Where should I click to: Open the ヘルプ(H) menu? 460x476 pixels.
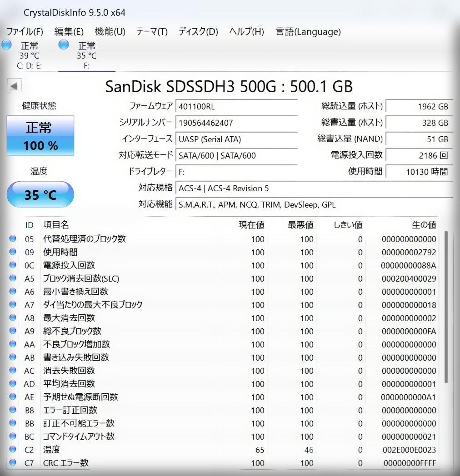[x=246, y=32]
